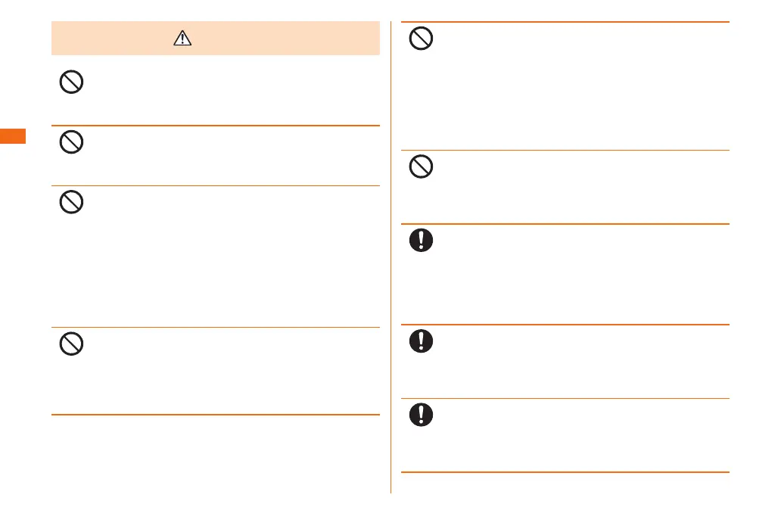Click the vertical divider between the two columns
The image size is (781, 532).
pyautogui.click(x=390, y=257)
